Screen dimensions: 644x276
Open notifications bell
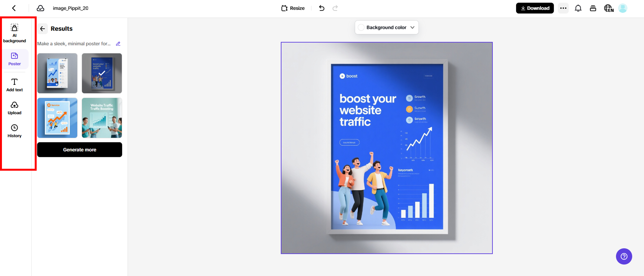pyautogui.click(x=578, y=8)
